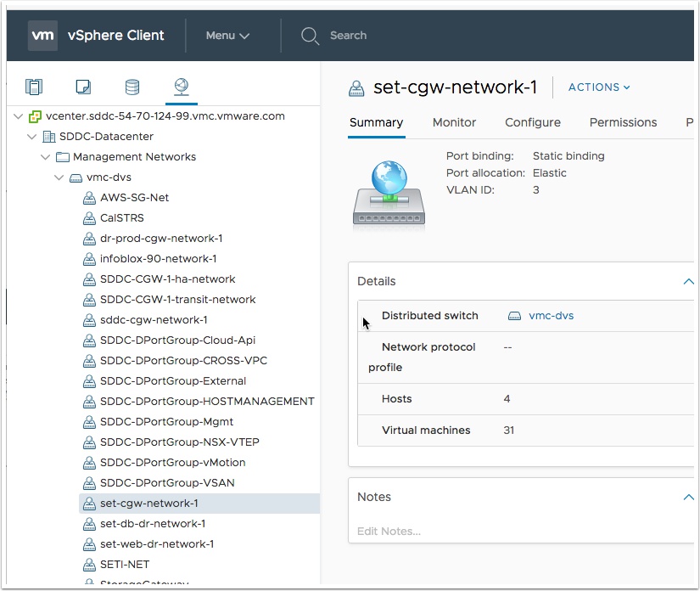Click the vmc-dvs switch icon in Details
Viewport: 700px width, 591px height.
[514, 316]
